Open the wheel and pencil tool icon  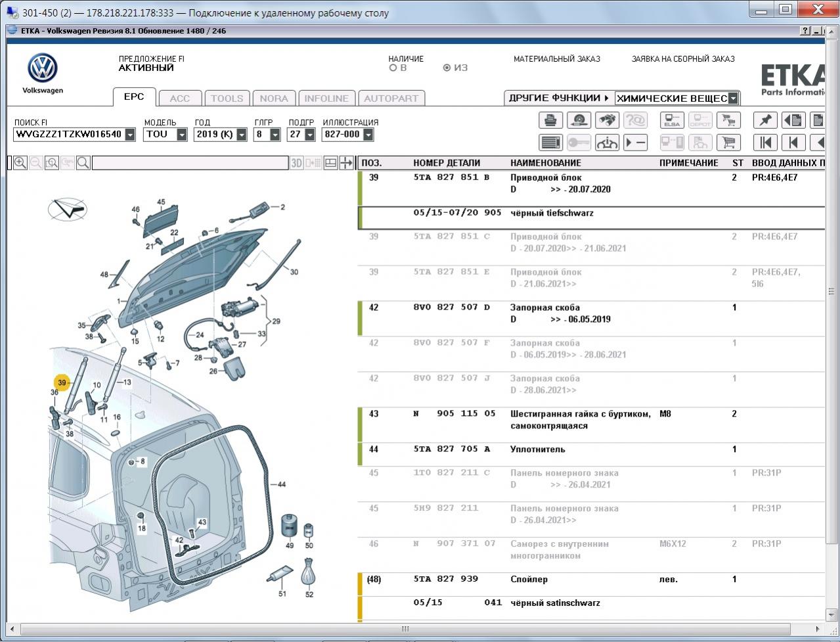pos(579,120)
